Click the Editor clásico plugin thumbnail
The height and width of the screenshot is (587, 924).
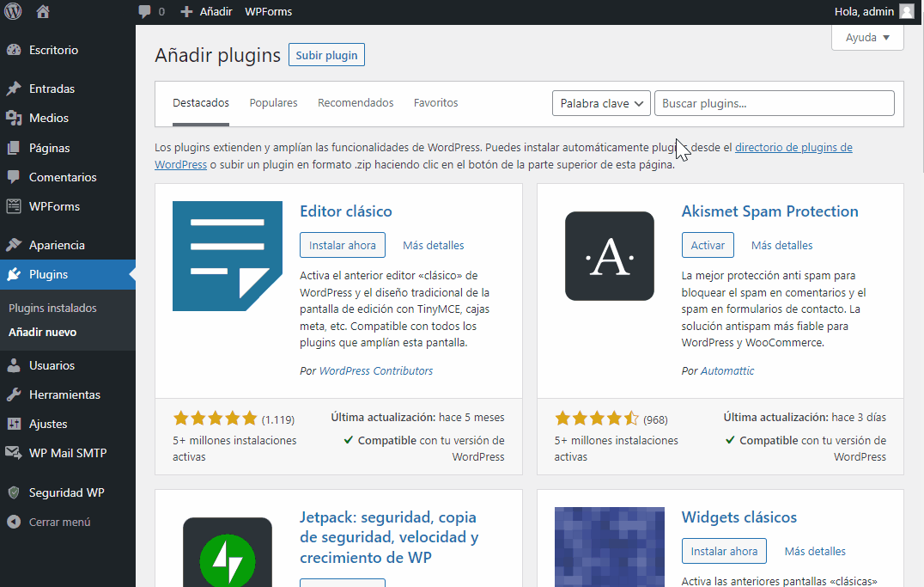point(228,256)
